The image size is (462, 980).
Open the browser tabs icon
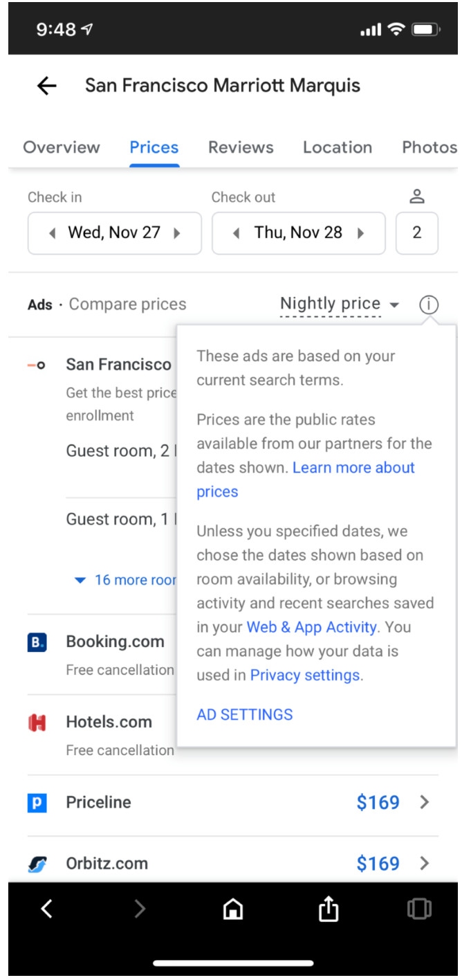(x=419, y=909)
